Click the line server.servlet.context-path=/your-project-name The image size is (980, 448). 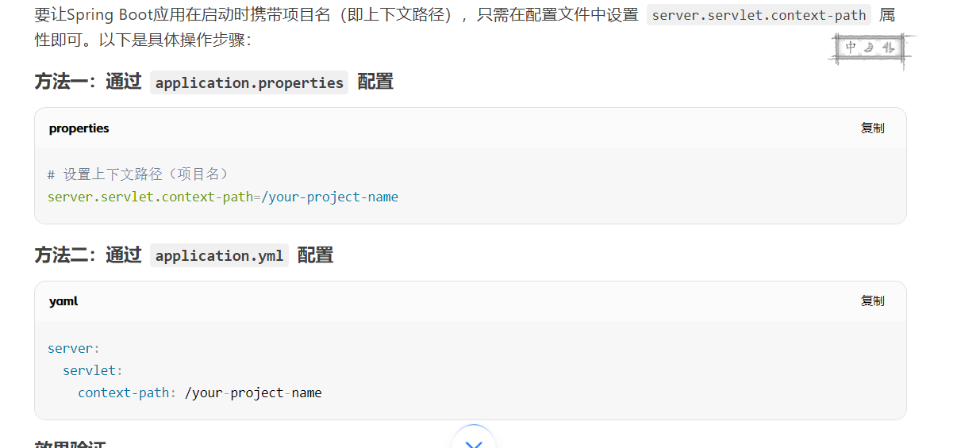[x=223, y=197]
